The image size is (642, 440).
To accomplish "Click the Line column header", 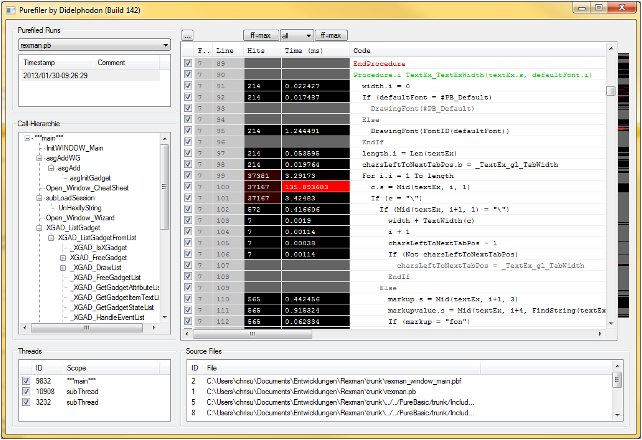I will [x=228, y=50].
